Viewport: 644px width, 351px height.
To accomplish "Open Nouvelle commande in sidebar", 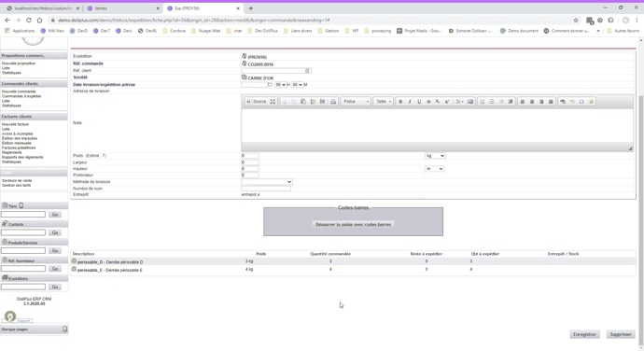I will coord(19,91).
